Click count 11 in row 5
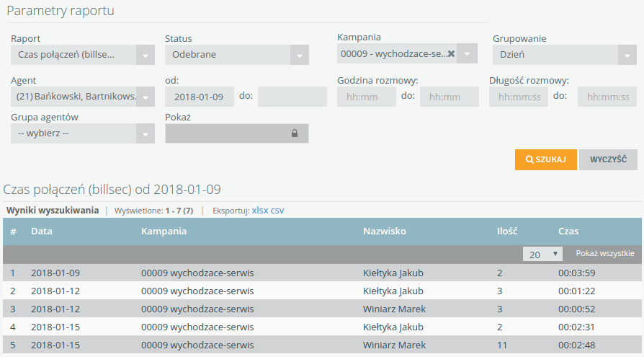The image size is (644, 357). 502,345
